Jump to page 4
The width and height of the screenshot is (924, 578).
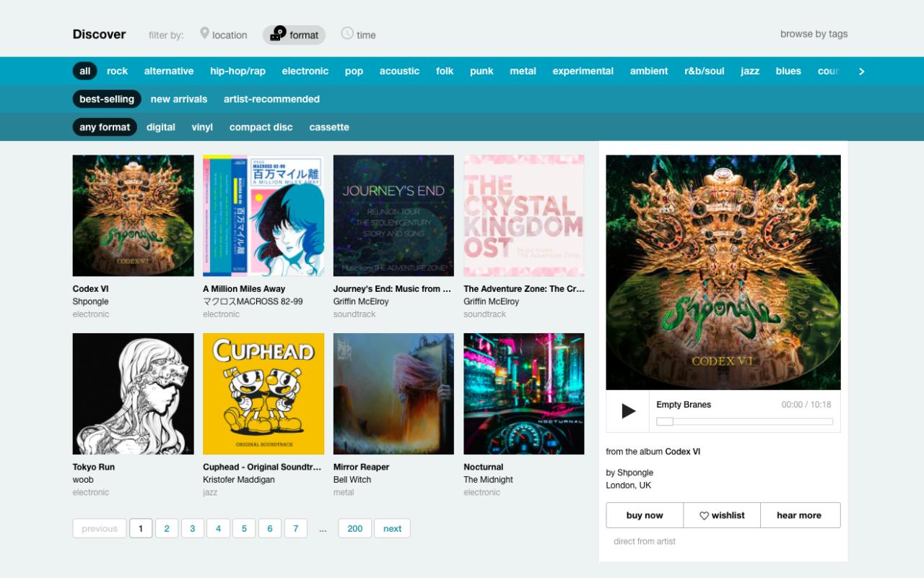tap(218, 529)
